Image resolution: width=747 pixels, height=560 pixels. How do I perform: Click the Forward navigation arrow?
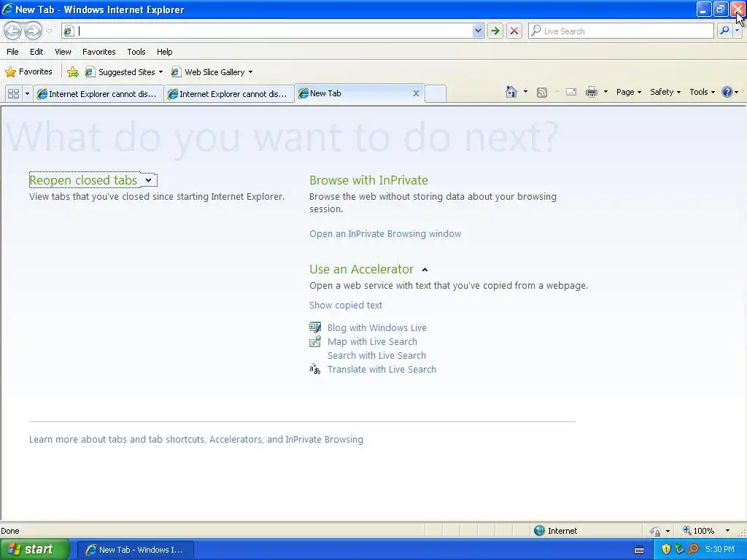coord(33,31)
